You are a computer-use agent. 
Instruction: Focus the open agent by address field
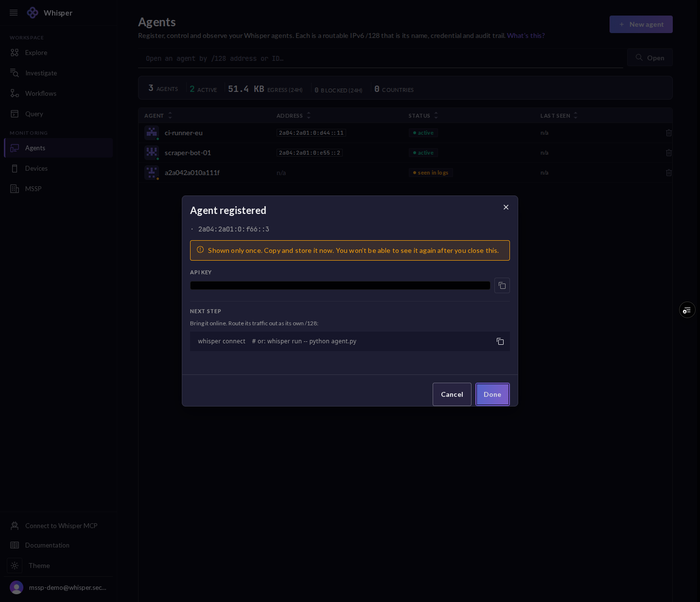(x=381, y=58)
